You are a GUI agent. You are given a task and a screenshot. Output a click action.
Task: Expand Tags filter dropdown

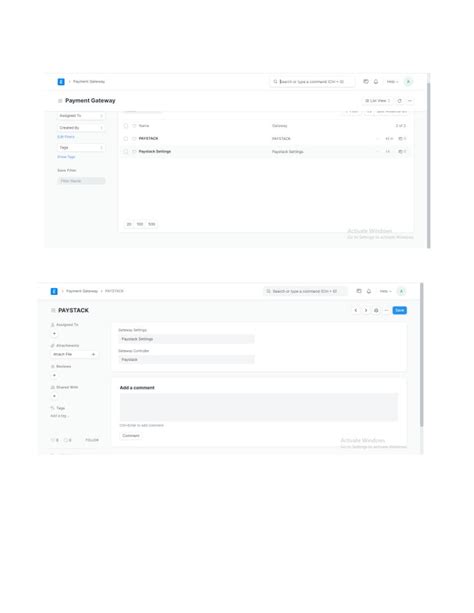[x=81, y=148]
